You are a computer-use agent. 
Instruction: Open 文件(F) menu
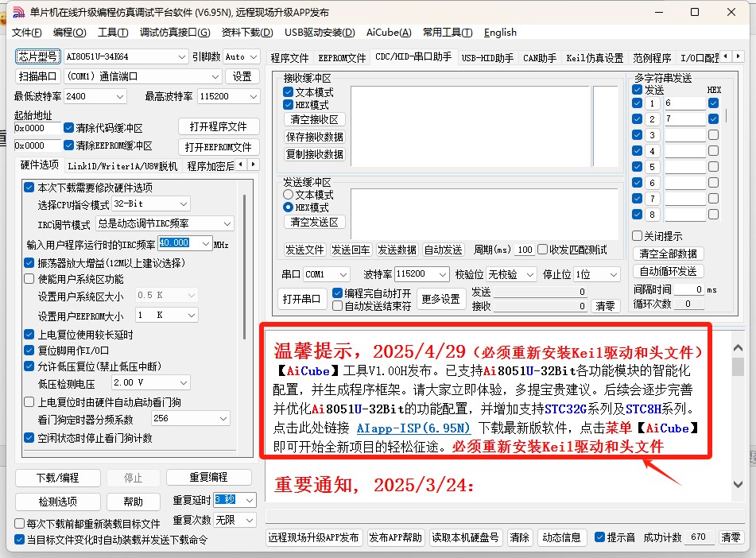[x=26, y=33]
